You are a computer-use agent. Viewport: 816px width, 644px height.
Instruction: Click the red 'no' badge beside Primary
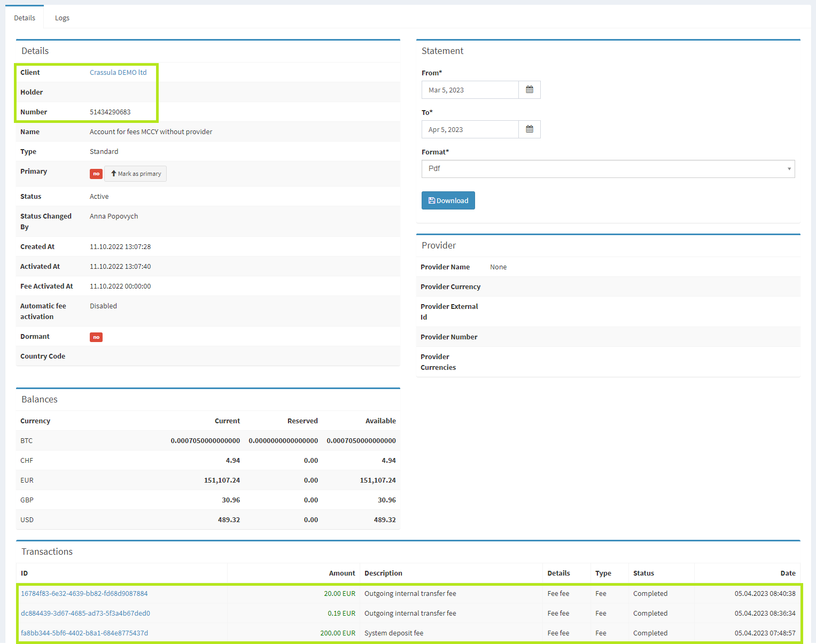(x=96, y=174)
